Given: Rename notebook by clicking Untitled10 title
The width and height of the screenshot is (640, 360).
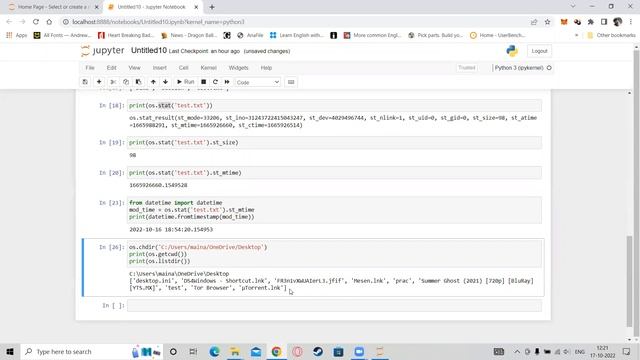Looking at the screenshot, I should (149, 51).
